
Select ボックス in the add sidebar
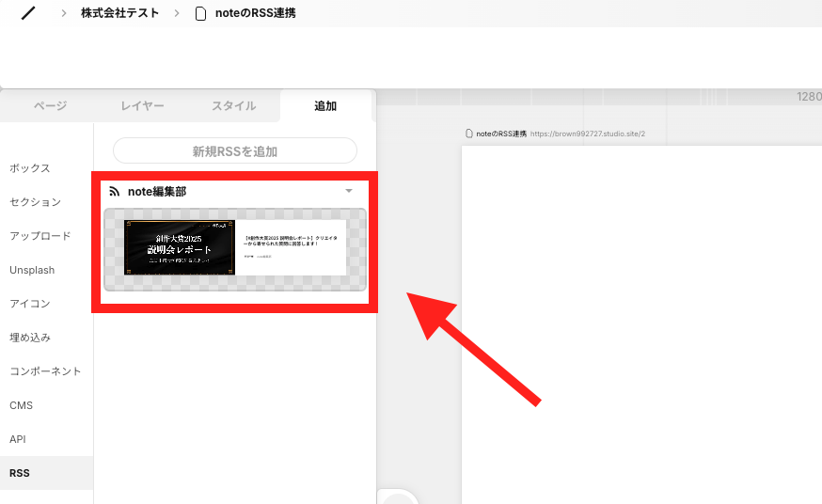tap(30, 168)
